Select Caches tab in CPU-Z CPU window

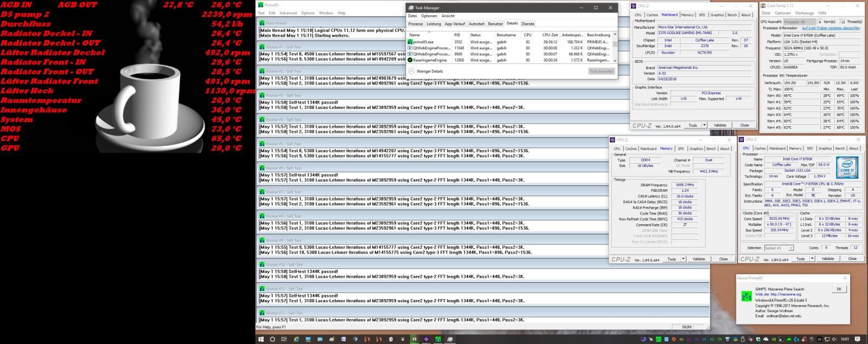760,148
